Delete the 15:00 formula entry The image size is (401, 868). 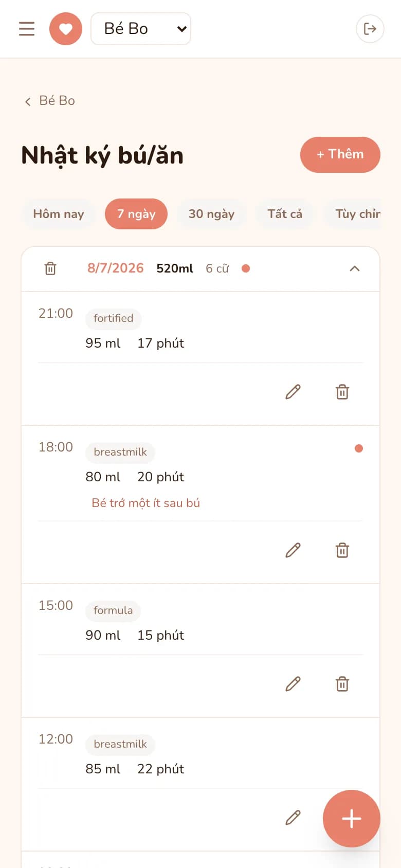pyautogui.click(x=342, y=684)
